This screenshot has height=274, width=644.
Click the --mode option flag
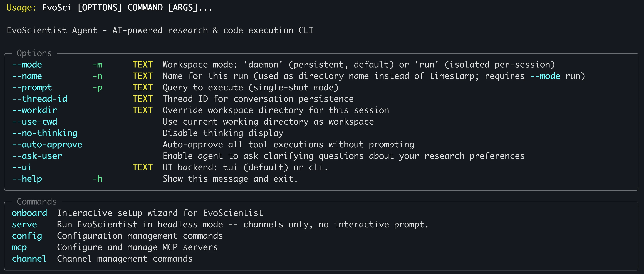(x=27, y=65)
